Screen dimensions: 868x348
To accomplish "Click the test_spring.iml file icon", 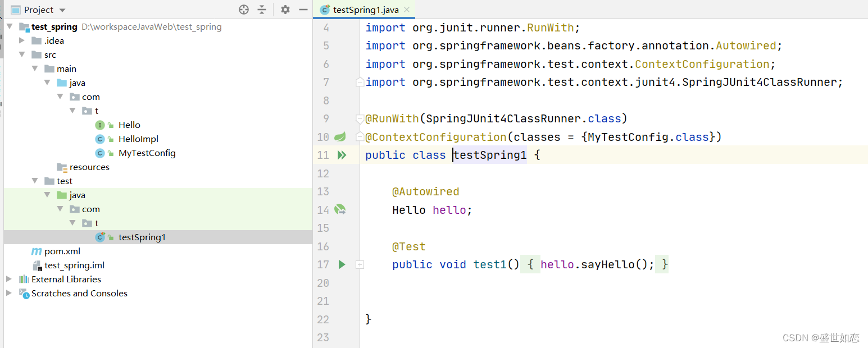I will [x=37, y=265].
